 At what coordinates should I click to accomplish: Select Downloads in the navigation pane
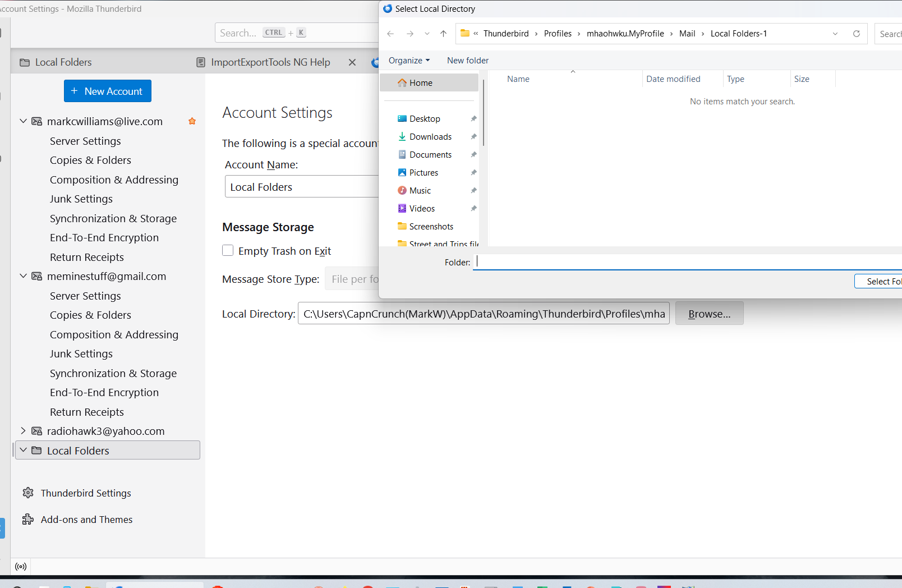(x=430, y=137)
